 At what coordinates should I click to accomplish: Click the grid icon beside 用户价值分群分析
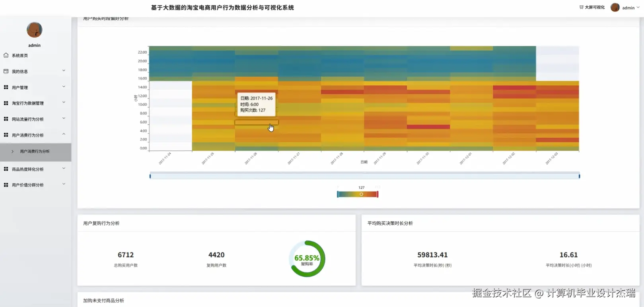click(x=6, y=185)
